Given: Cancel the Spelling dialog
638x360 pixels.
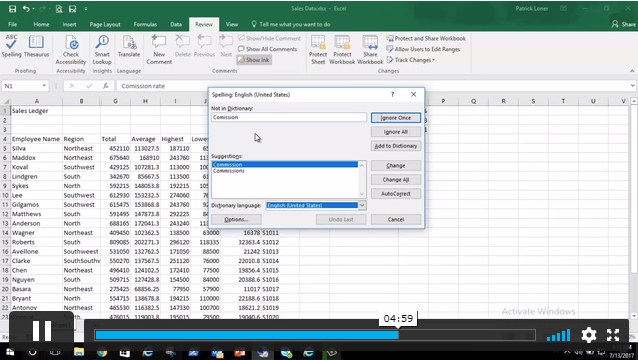Looking at the screenshot, I should click(395, 219).
